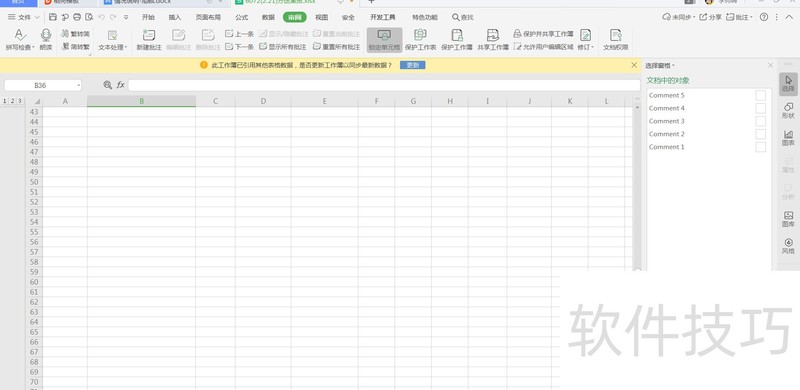Select the 选择 pointer tool in right sidebar

click(x=788, y=84)
